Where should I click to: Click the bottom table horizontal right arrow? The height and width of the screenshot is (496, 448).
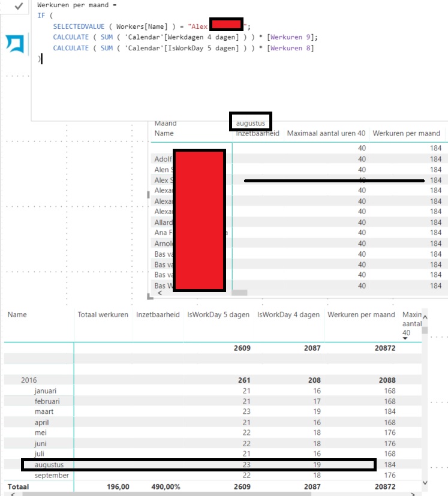413,494
